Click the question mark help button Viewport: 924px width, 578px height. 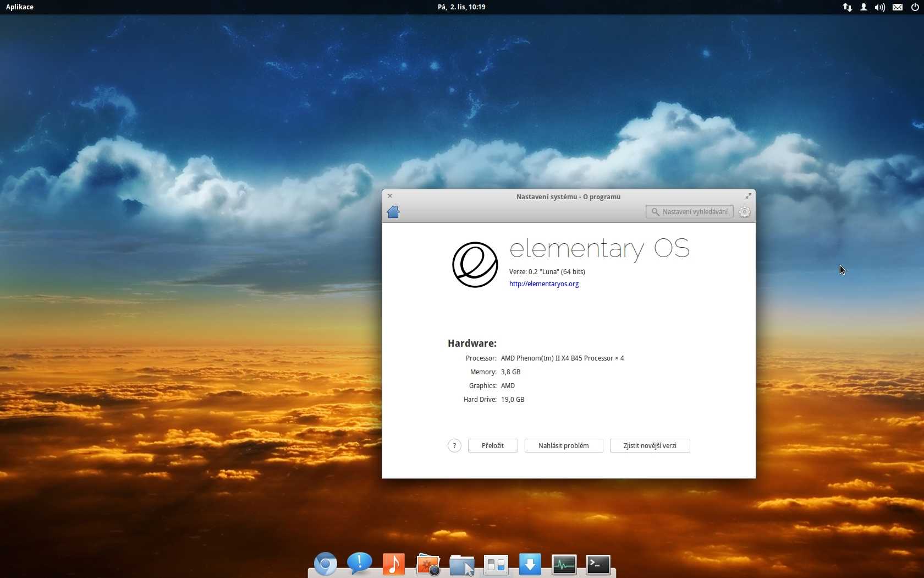tap(454, 446)
